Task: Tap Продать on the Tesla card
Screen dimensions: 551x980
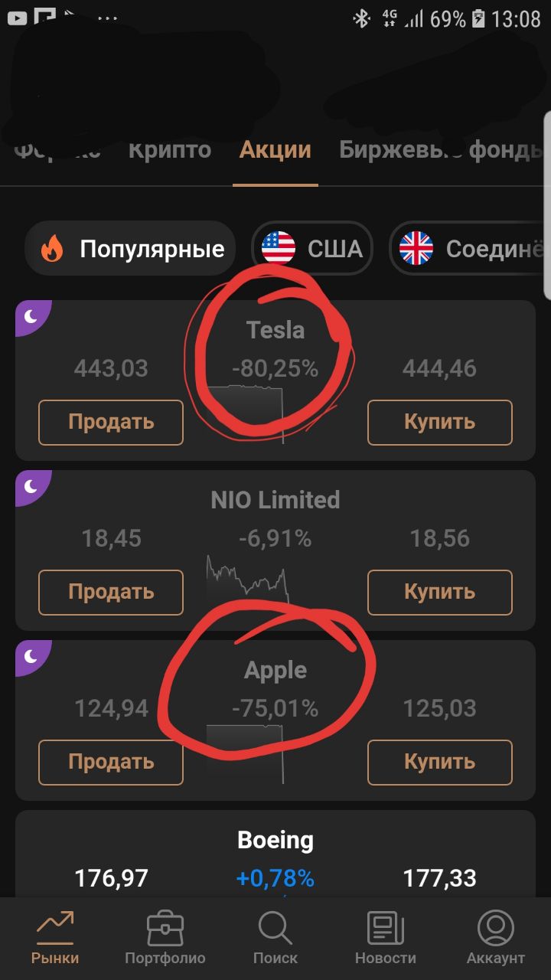Action: (x=111, y=422)
